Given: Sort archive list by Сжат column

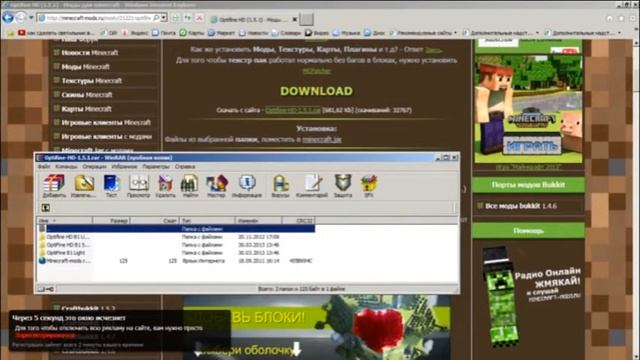Looking at the screenshot, I should pos(155,220).
